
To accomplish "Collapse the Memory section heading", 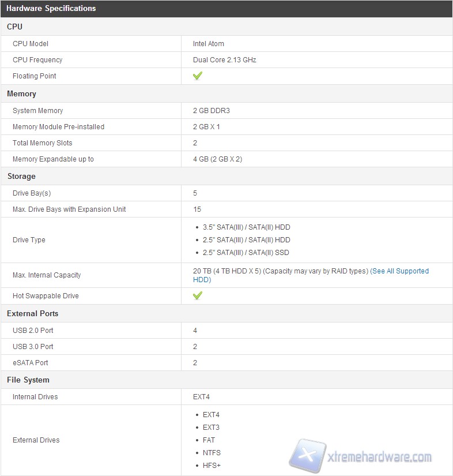I will point(21,93).
